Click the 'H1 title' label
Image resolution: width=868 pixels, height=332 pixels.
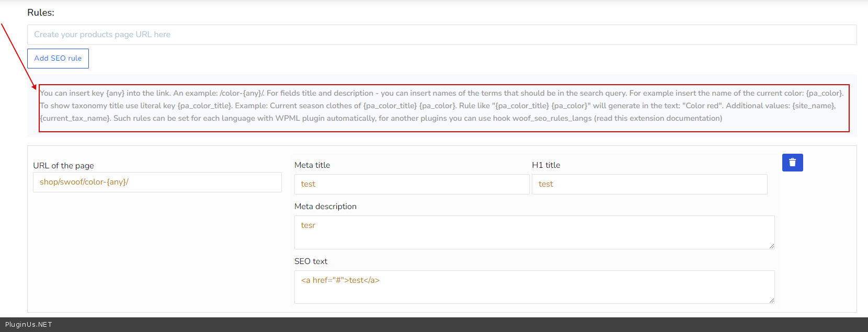coord(546,165)
